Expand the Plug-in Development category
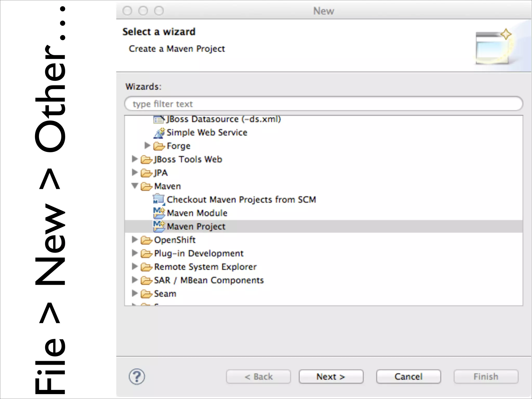 point(135,253)
